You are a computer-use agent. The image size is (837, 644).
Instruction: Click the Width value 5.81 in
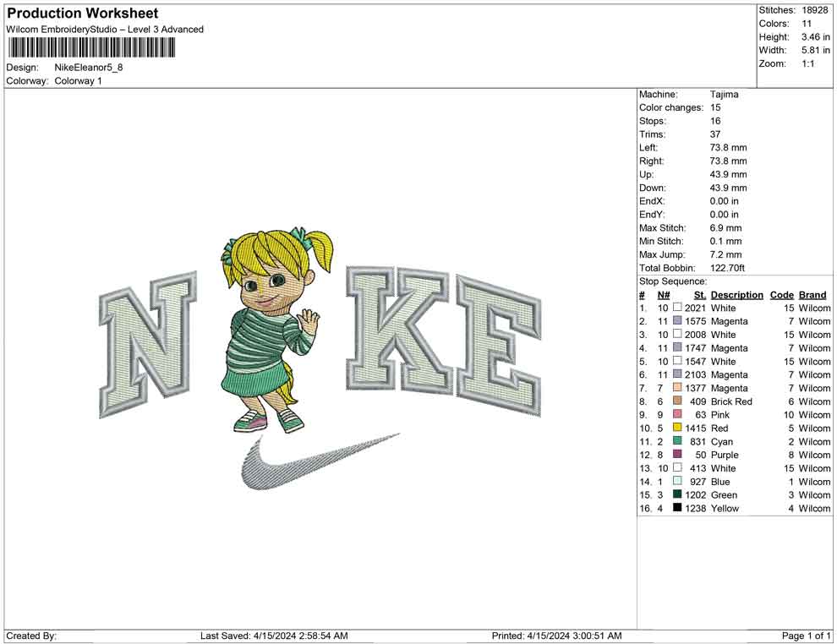point(815,50)
